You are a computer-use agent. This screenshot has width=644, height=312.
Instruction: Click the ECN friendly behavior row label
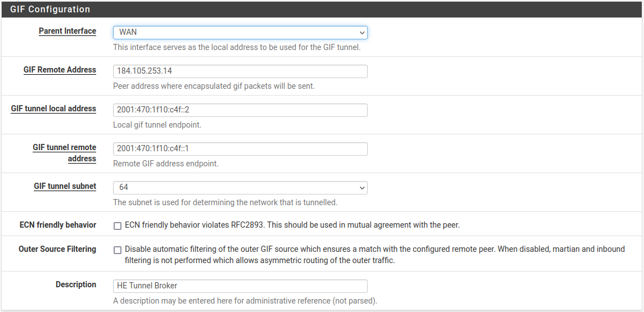[58, 225]
